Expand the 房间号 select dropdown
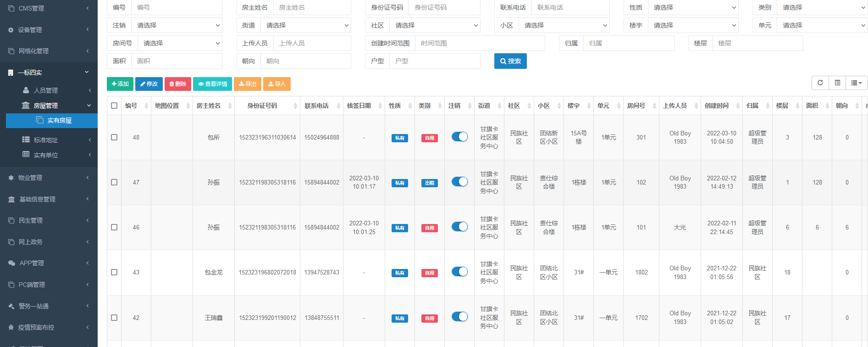The width and height of the screenshot is (868, 347). [180, 43]
